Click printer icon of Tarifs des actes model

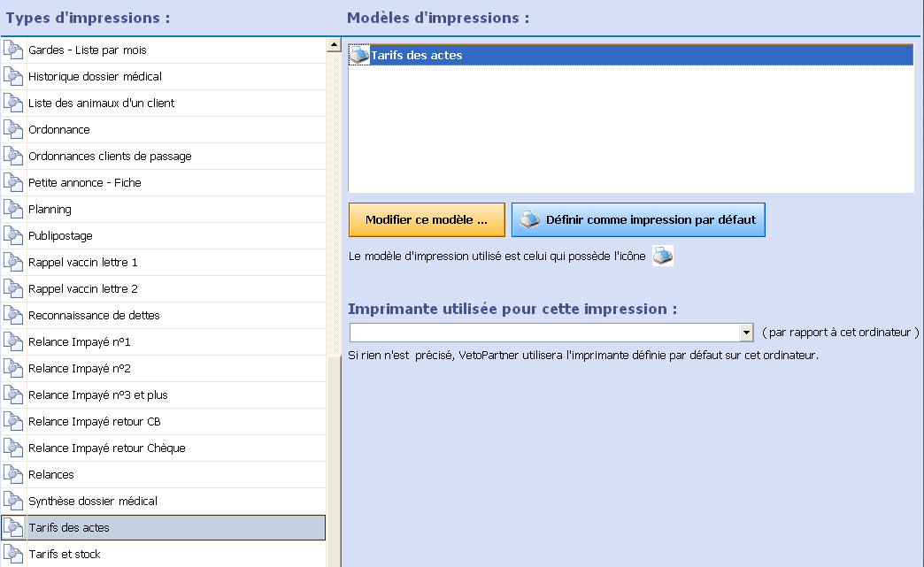(359, 56)
